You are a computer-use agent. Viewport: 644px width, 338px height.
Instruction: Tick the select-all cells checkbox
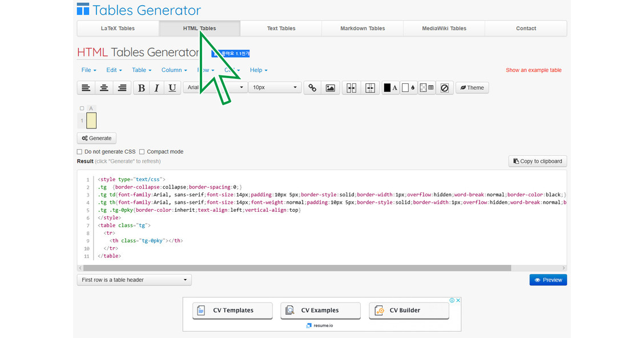pyautogui.click(x=82, y=108)
